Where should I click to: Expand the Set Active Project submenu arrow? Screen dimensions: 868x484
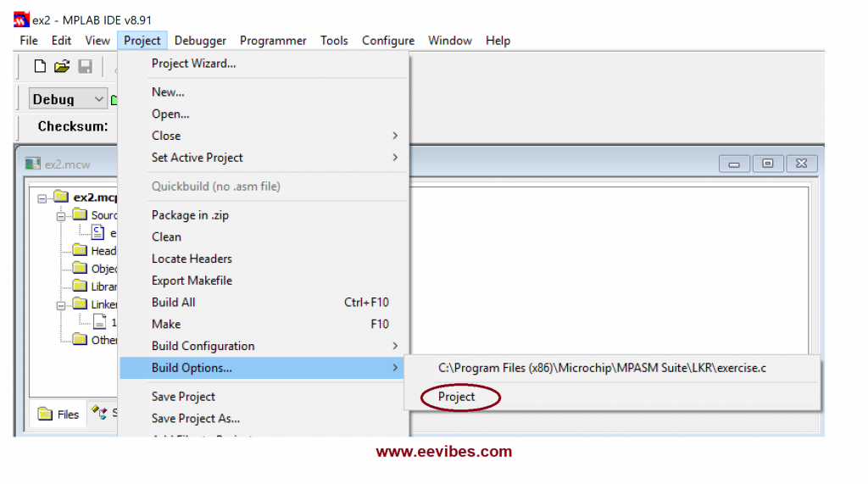395,158
